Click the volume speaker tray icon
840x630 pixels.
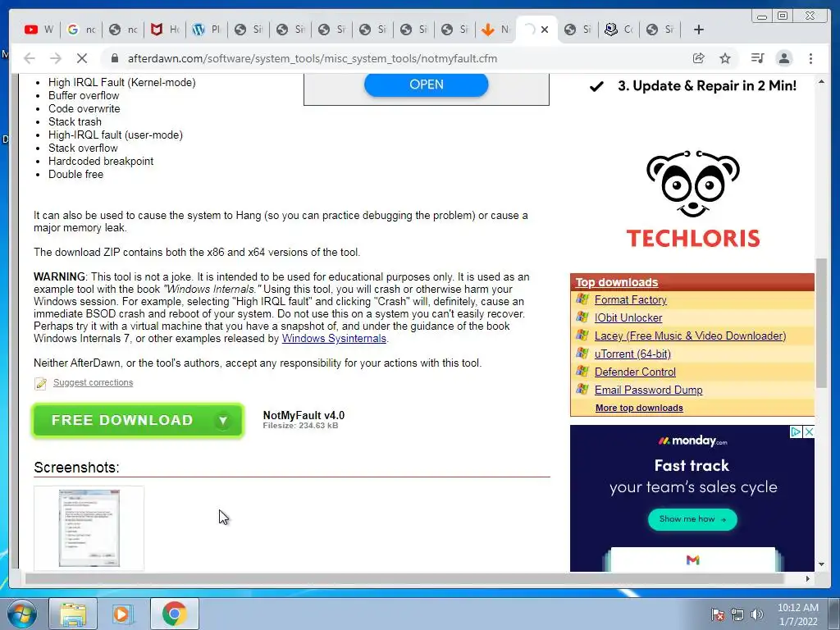[x=756, y=614]
